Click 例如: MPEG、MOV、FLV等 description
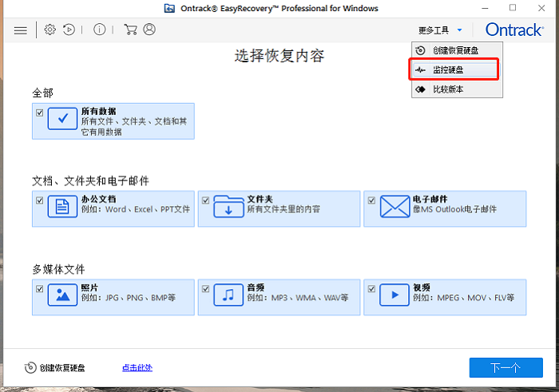The width and height of the screenshot is (559, 392). coord(463,298)
